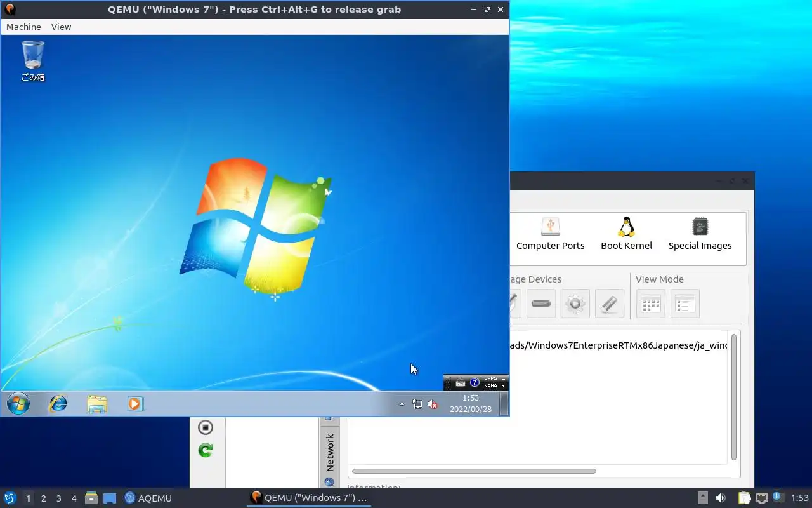Click the eject removable media tray icon

point(703,498)
